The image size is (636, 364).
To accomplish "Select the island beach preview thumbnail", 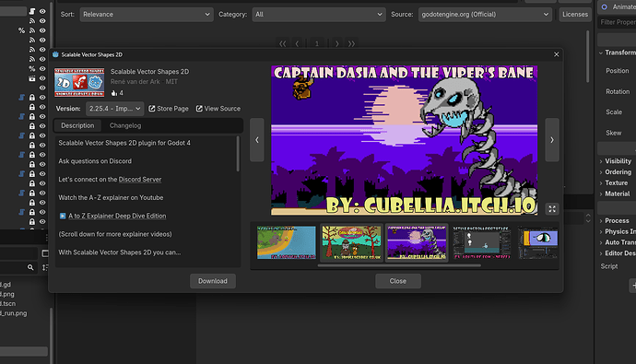I will point(287,242).
